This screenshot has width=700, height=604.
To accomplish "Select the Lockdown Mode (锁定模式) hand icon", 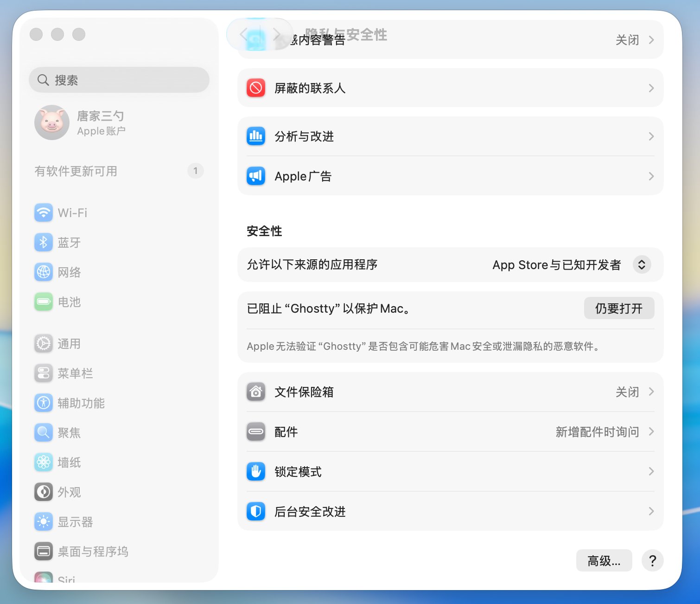I will click(256, 471).
